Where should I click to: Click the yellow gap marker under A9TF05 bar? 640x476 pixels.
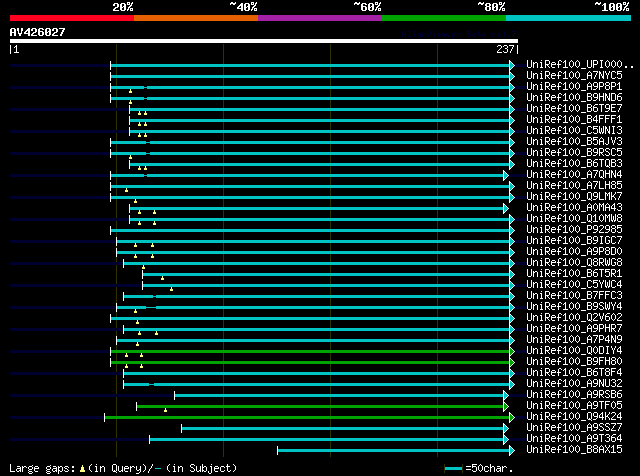(165, 410)
